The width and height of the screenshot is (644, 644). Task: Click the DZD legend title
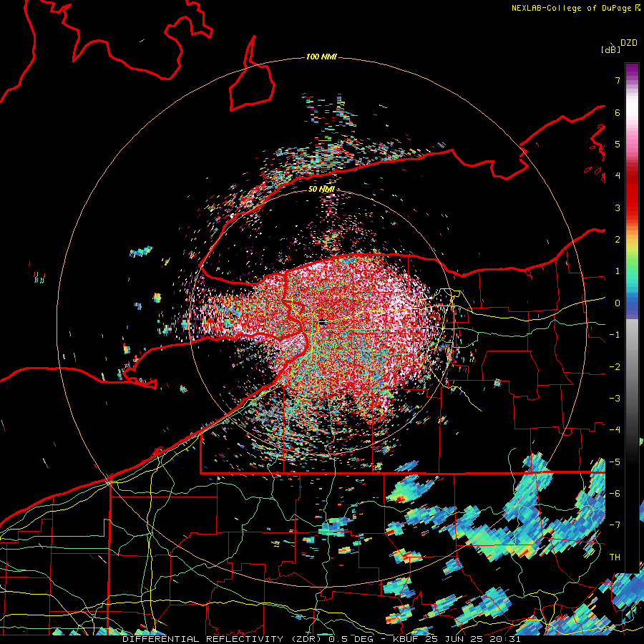pyautogui.click(x=628, y=43)
